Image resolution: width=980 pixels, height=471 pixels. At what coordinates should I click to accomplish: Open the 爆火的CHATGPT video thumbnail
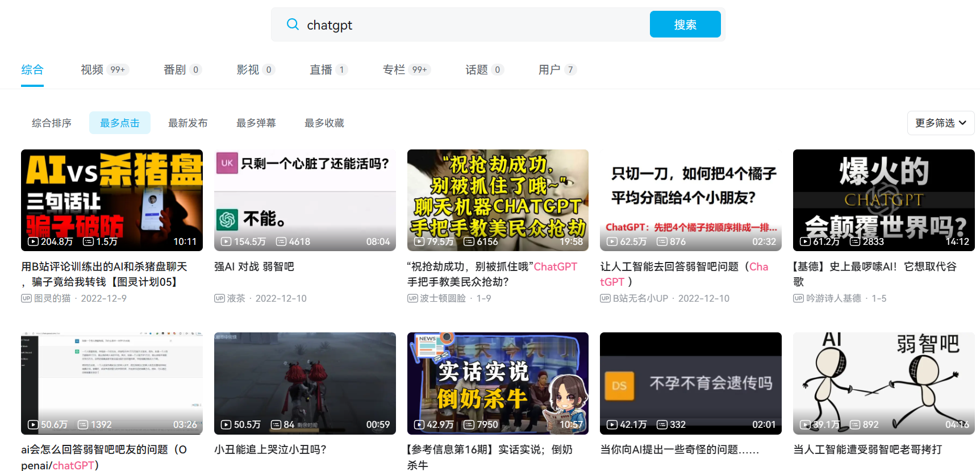[884, 200]
